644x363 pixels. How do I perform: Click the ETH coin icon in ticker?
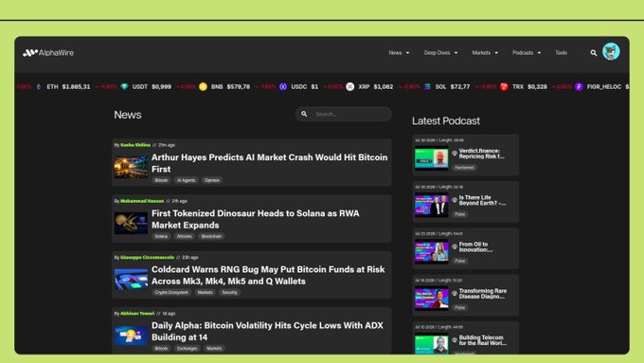tap(39, 87)
